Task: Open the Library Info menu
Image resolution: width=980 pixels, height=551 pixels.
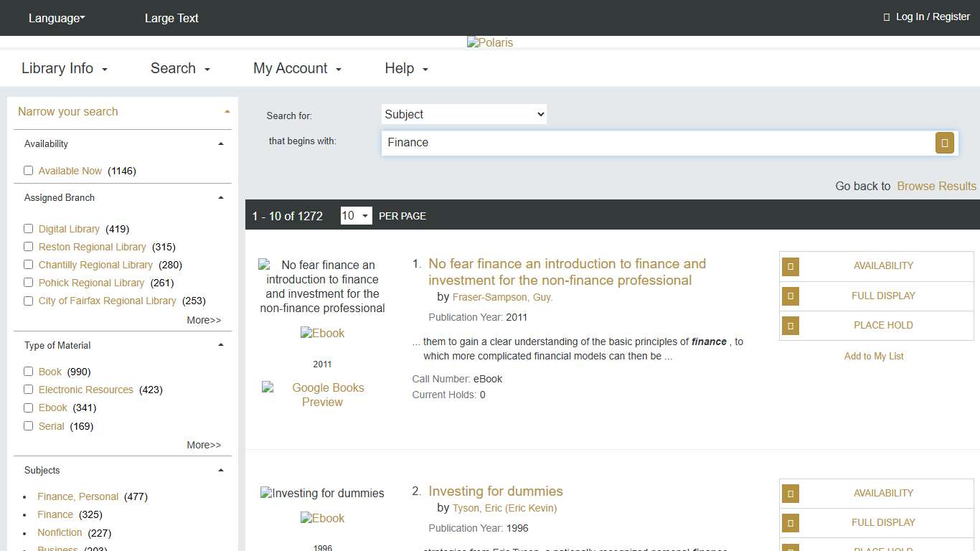Action: (65, 68)
